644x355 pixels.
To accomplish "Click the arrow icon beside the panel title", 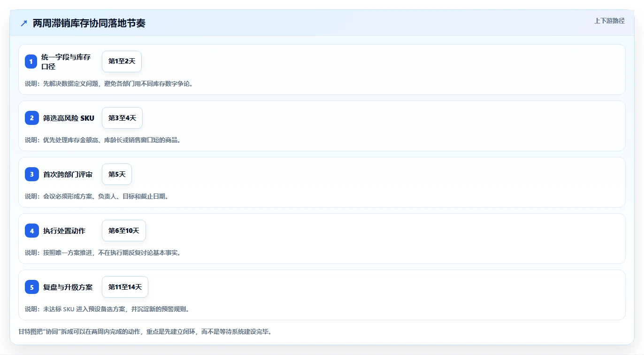I will [x=24, y=23].
